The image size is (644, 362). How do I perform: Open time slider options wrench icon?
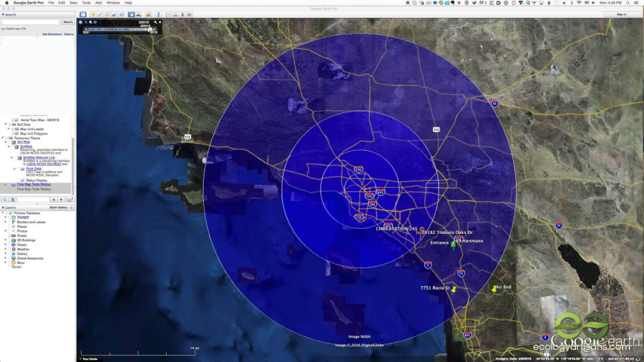click(x=155, y=22)
